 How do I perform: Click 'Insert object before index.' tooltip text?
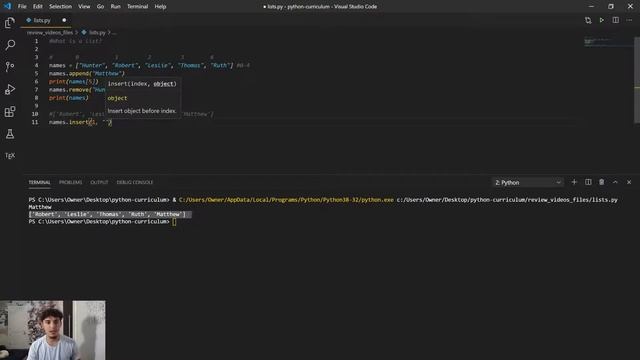142,111
